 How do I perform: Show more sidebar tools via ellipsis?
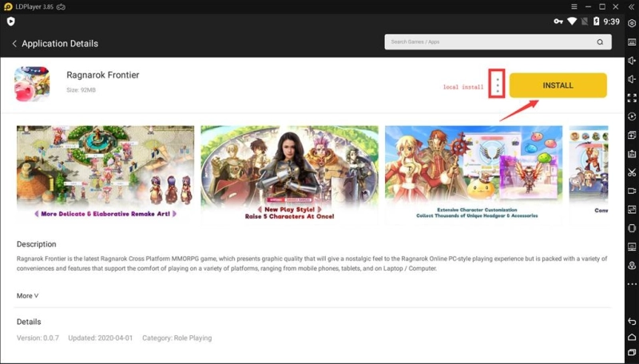pyautogui.click(x=632, y=283)
